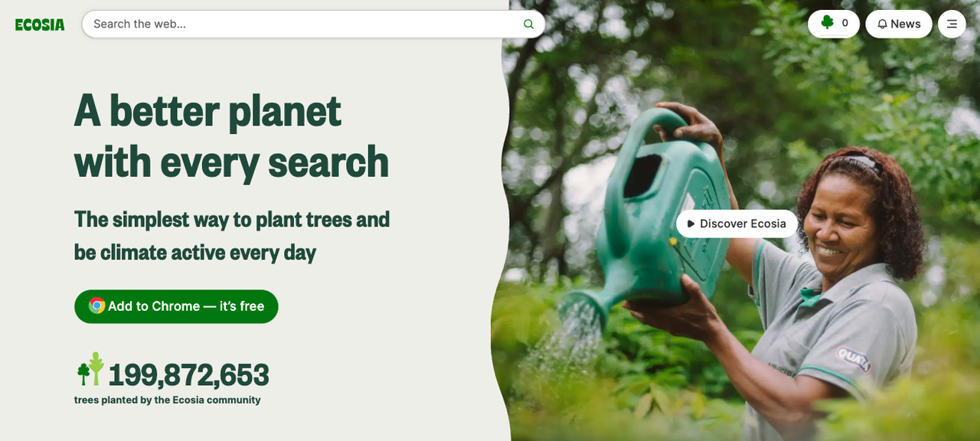
Task: Expand the hamburger main menu
Action: (x=952, y=24)
